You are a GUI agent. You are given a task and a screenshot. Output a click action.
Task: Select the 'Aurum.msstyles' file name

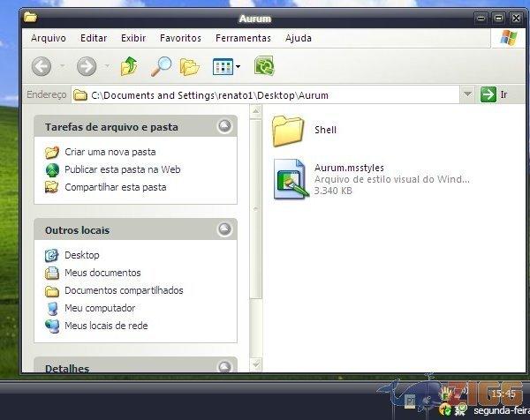(349, 168)
